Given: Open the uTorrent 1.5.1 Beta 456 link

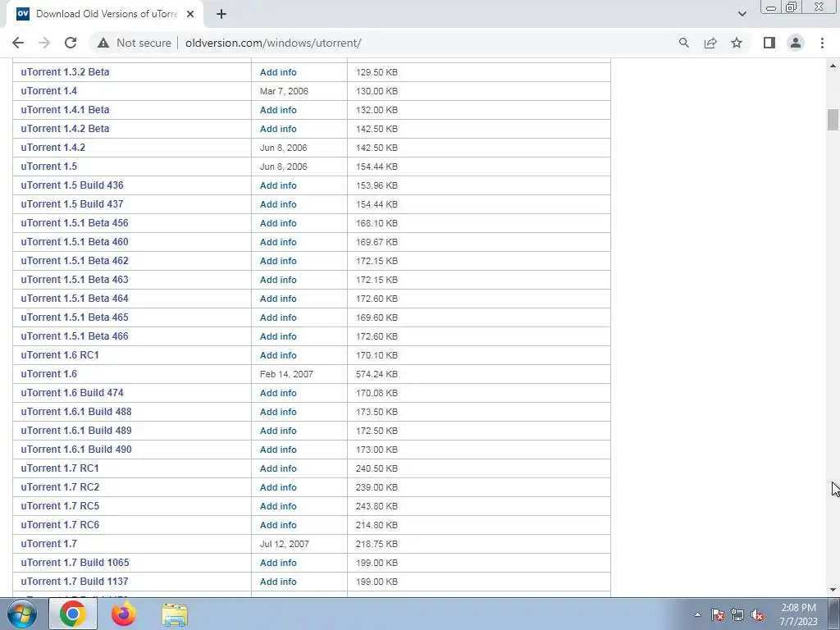Looking at the screenshot, I should 75,223.
